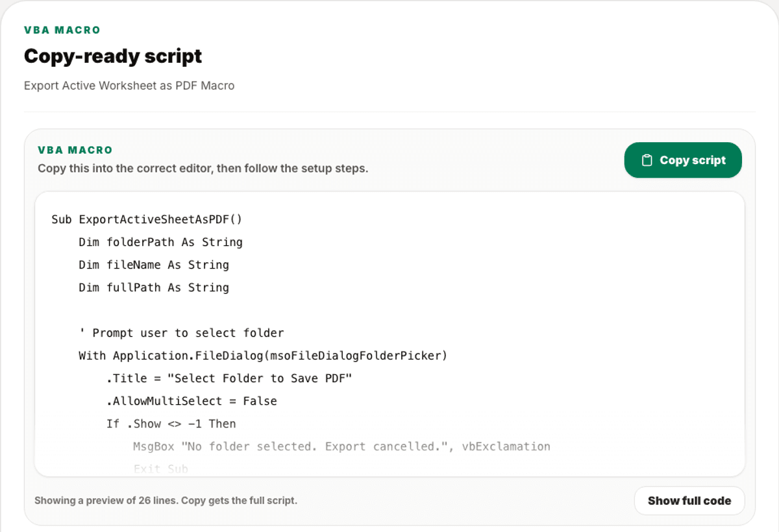Click the Copy script button label

[693, 160]
